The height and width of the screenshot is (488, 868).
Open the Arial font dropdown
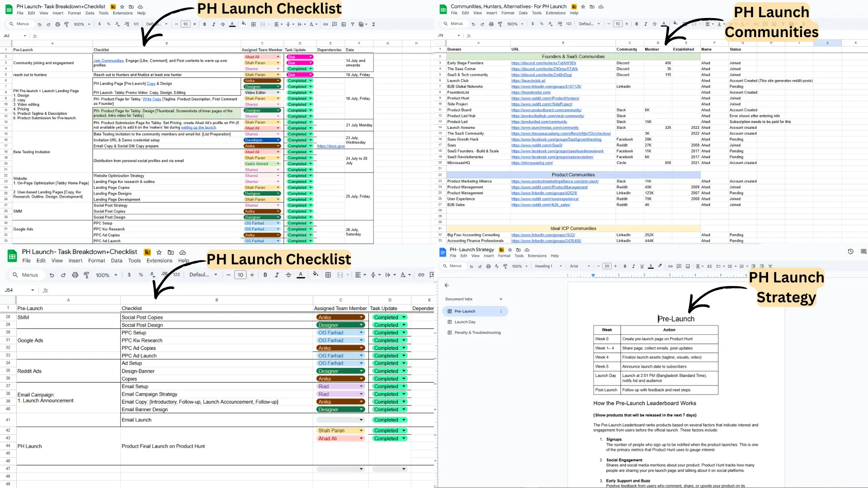[x=580, y=266]
